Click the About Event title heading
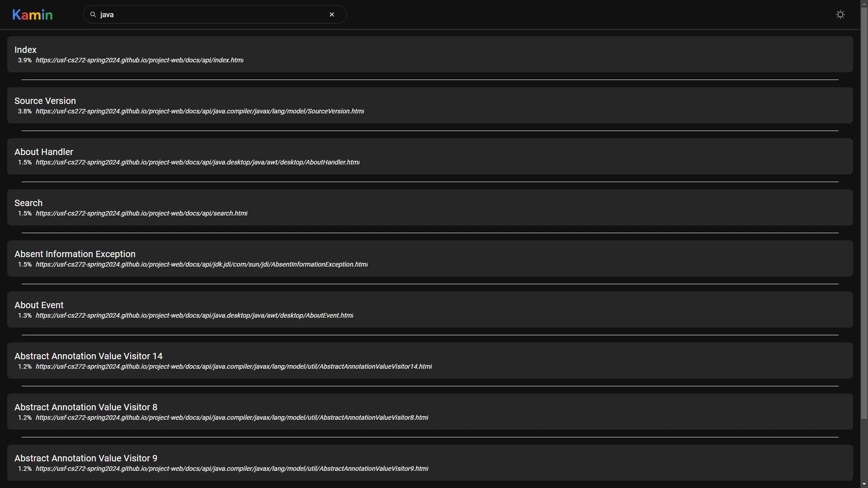 39,305
